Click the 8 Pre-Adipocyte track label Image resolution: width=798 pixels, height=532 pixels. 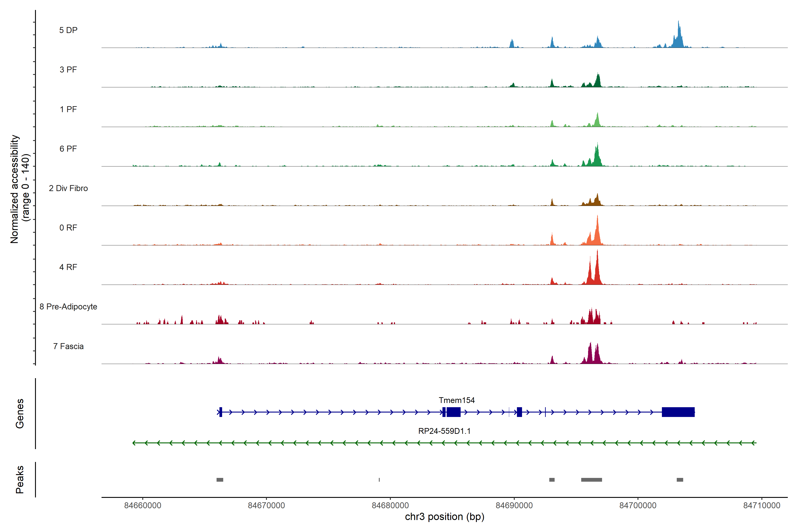(x=68, y=306)
